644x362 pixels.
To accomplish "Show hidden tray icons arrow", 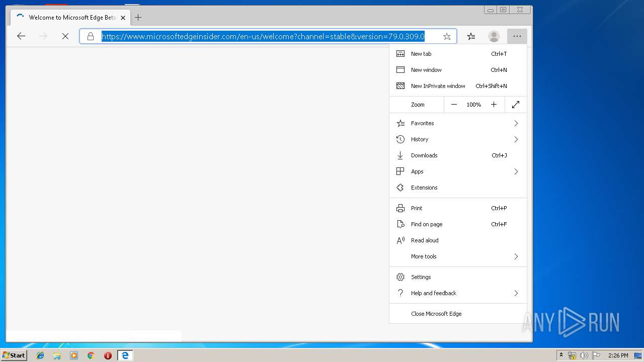I will 561,355.
